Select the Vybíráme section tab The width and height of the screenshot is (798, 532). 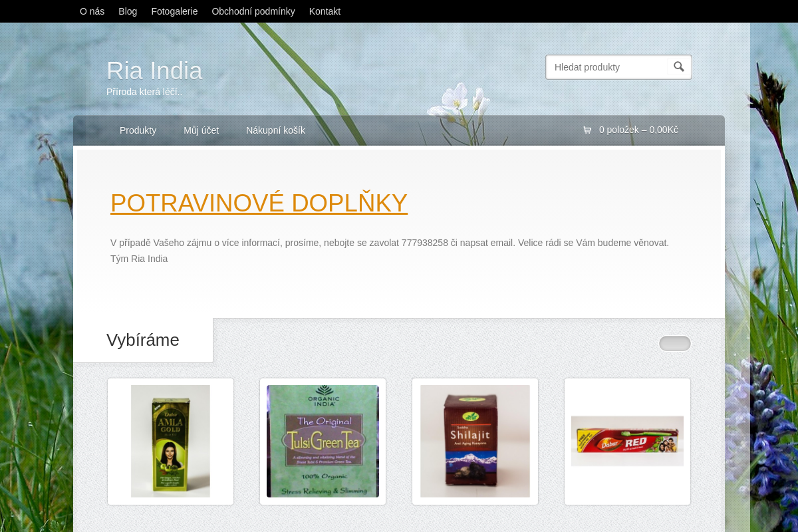click(143, 340)
